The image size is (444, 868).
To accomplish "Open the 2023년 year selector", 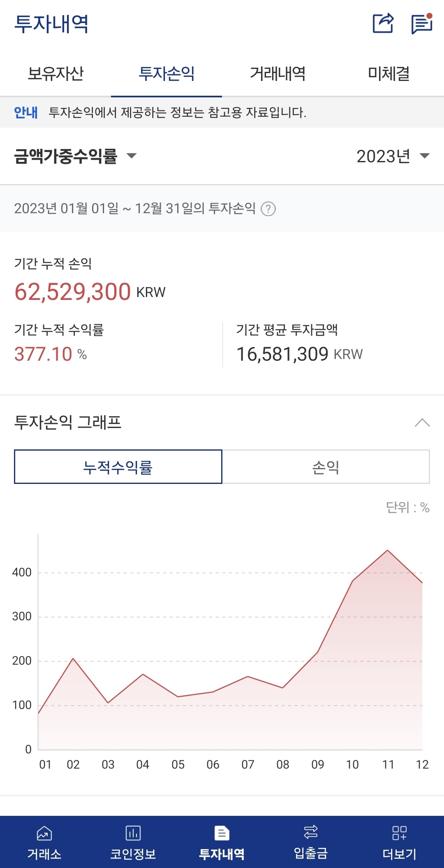I will coord(393,156).
